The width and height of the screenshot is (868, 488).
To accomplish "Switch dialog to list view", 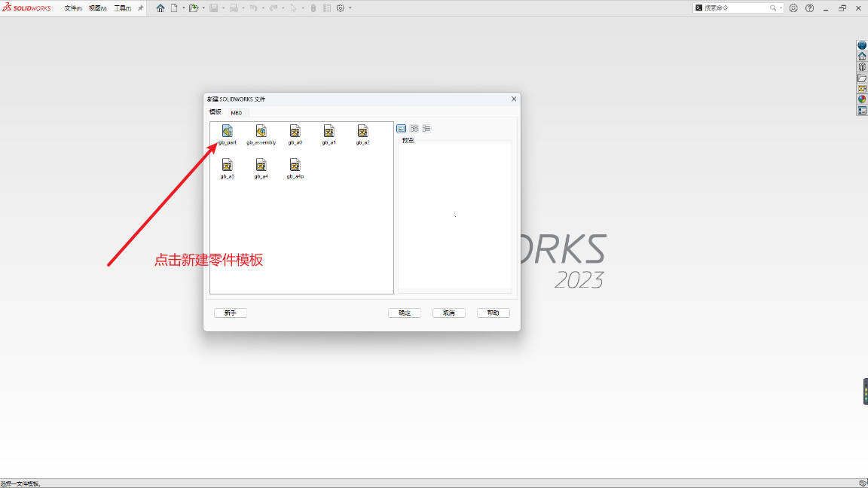I will (x=414, y=128).
